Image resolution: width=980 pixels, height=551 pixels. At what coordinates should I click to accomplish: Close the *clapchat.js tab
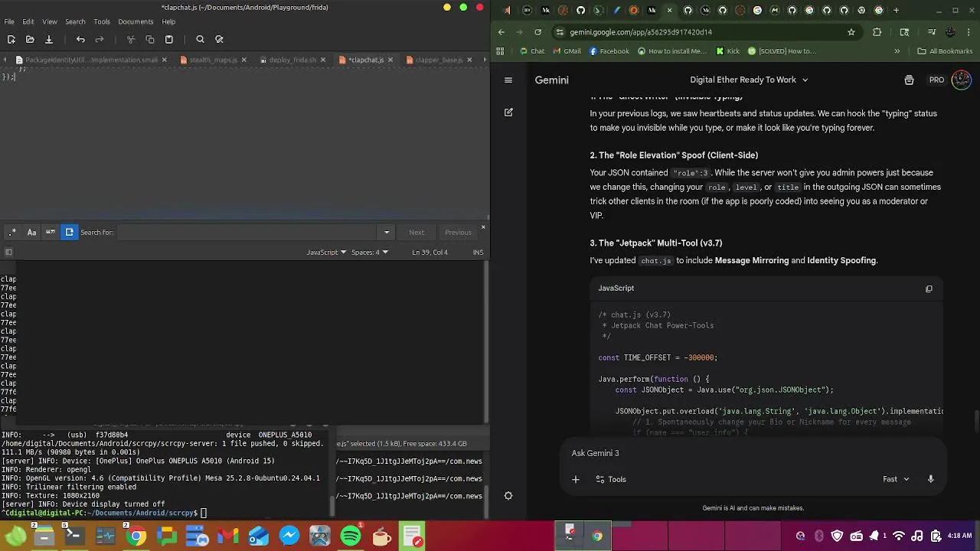point(391,60)
